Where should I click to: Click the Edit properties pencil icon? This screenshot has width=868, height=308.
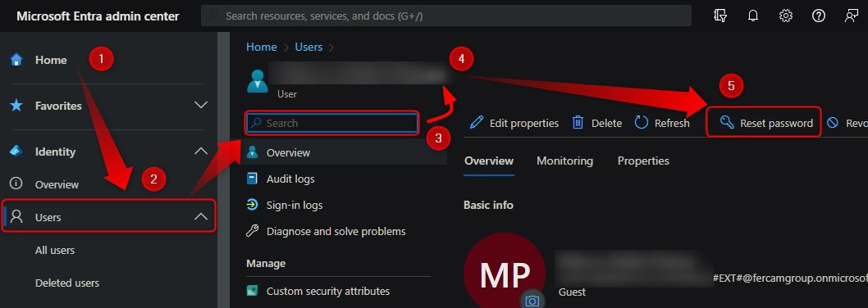pyautogui.click(x=476, y=122)
